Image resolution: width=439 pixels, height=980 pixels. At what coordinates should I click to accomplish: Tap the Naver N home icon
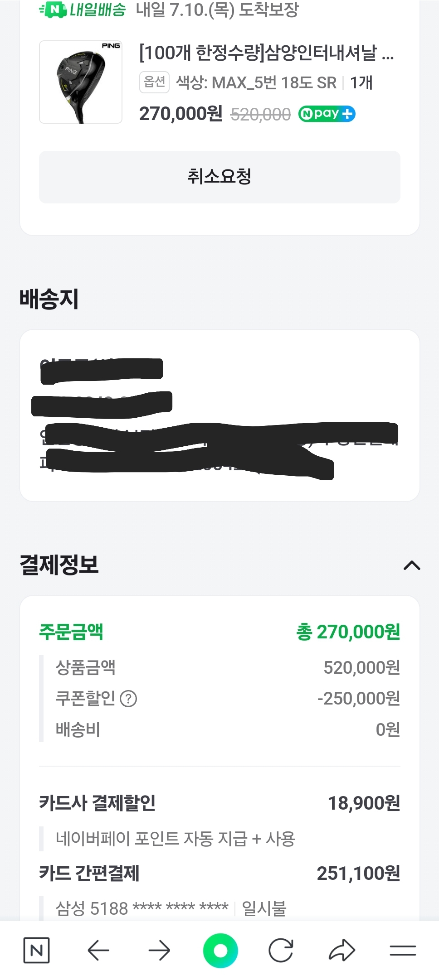click(36, 950)
